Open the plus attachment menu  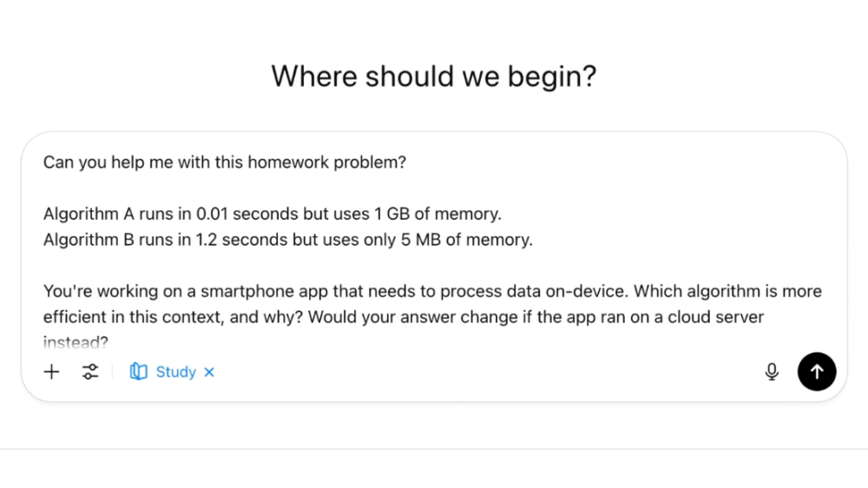coord(51,372)
